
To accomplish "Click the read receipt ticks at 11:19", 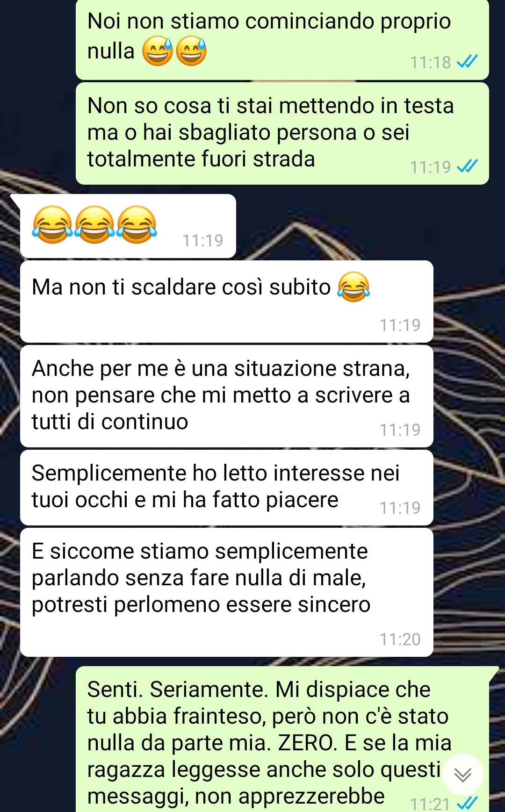I will click(467, 166).
